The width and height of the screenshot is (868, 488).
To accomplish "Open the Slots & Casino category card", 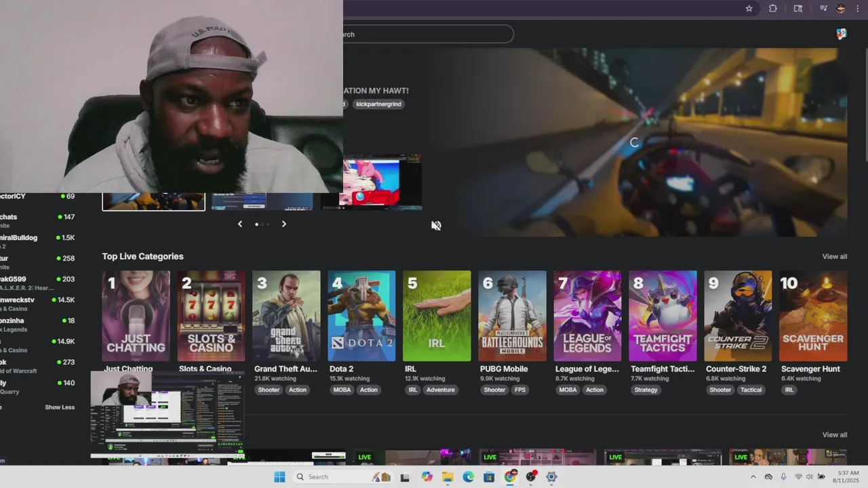I will (x=211, y=316).
